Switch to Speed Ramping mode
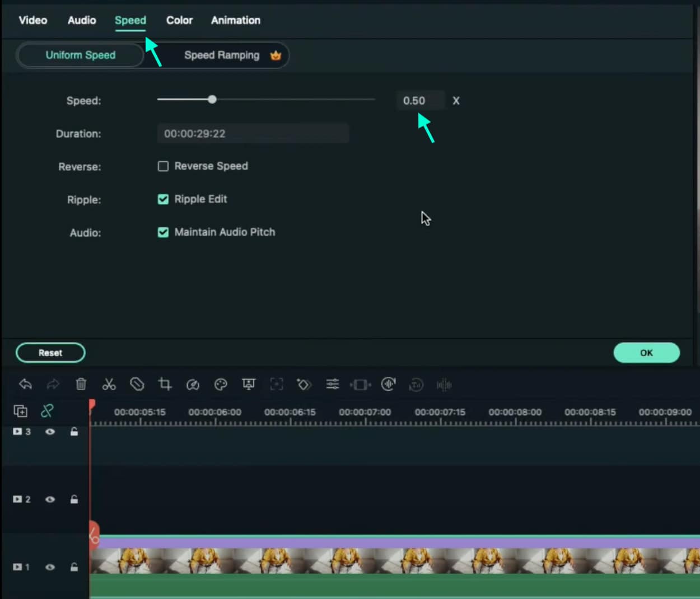Viewport: 700px width, 599px height. [222, 55]
